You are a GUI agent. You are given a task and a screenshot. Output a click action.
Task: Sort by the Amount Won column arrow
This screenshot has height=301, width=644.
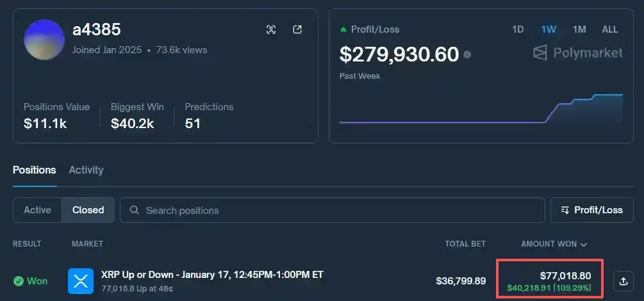(584, 244)
